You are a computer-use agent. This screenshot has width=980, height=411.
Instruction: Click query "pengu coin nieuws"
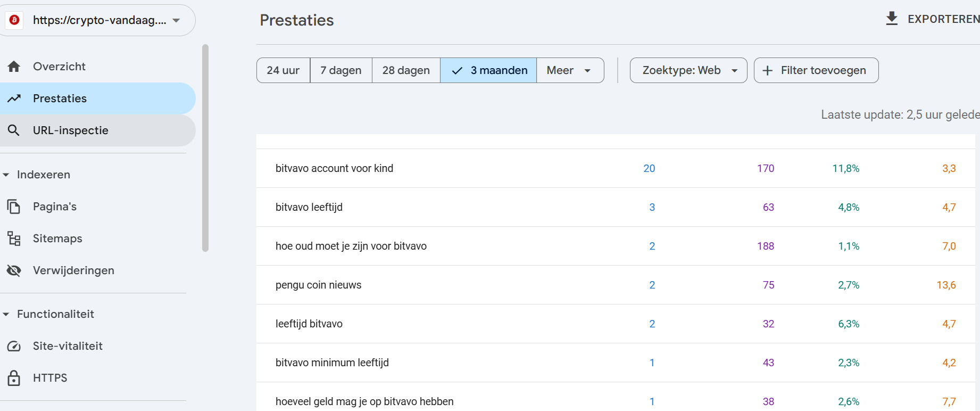318,285
